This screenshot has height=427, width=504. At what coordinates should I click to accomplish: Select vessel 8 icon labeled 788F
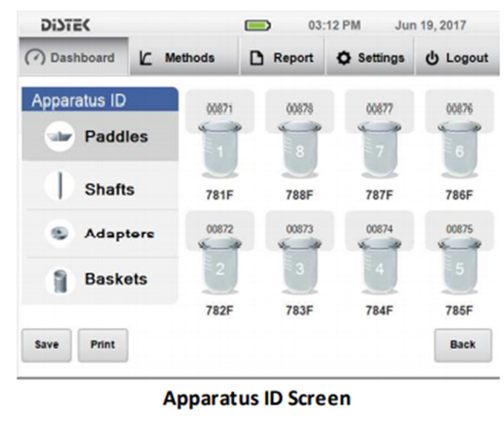coord(299,151)
